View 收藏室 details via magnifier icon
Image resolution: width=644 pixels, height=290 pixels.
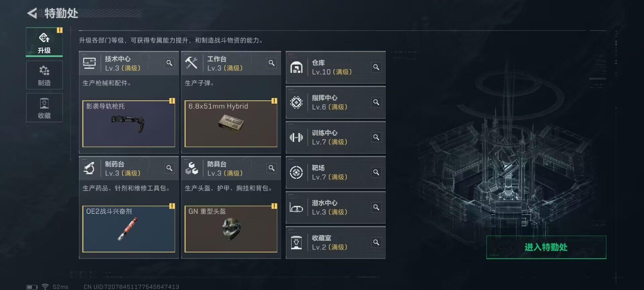376,242
